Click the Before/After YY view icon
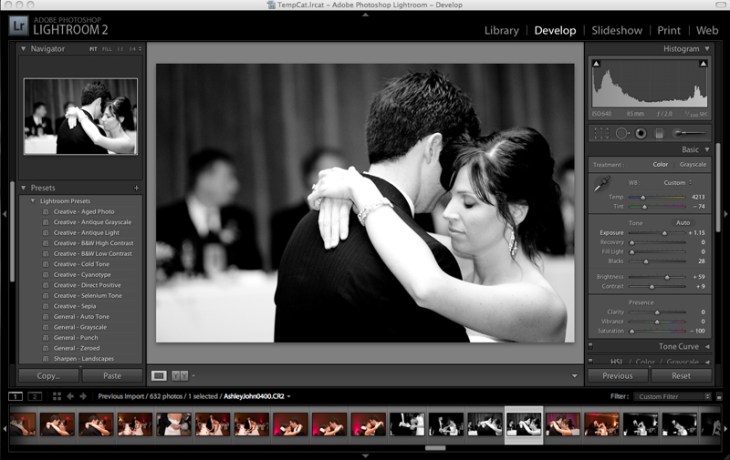 (180, 376)
